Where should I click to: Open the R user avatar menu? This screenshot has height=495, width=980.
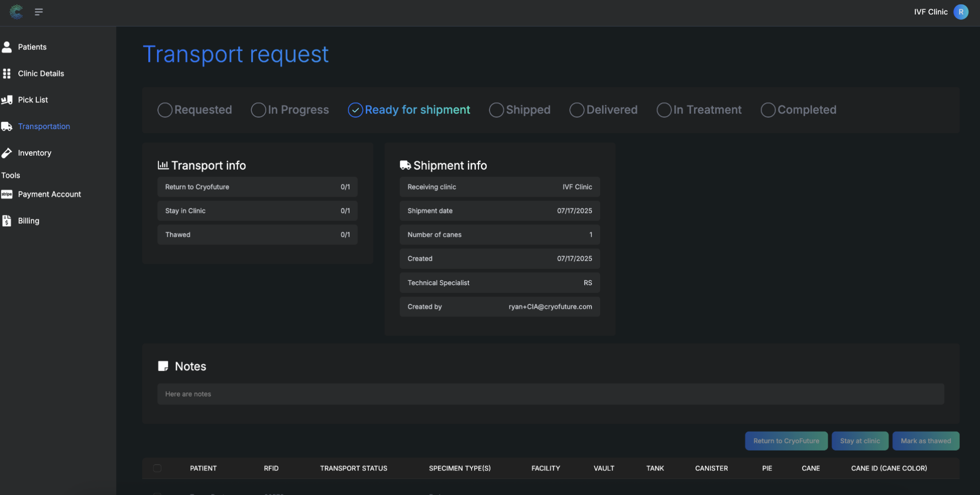click(x=961, y=12)
